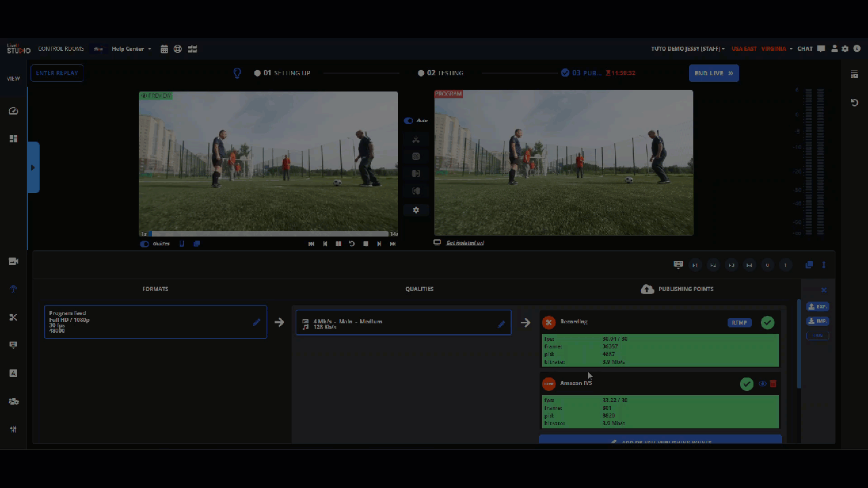Open the dashboard gauge sidebar icon
The height and width of the screenshot is (488, 868).
point(13,110)
